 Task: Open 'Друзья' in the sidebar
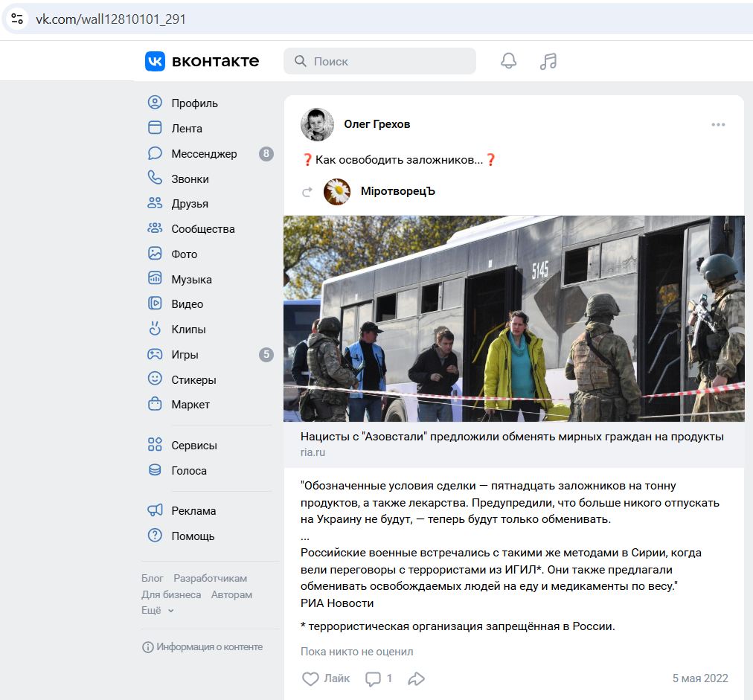(189, 204)
